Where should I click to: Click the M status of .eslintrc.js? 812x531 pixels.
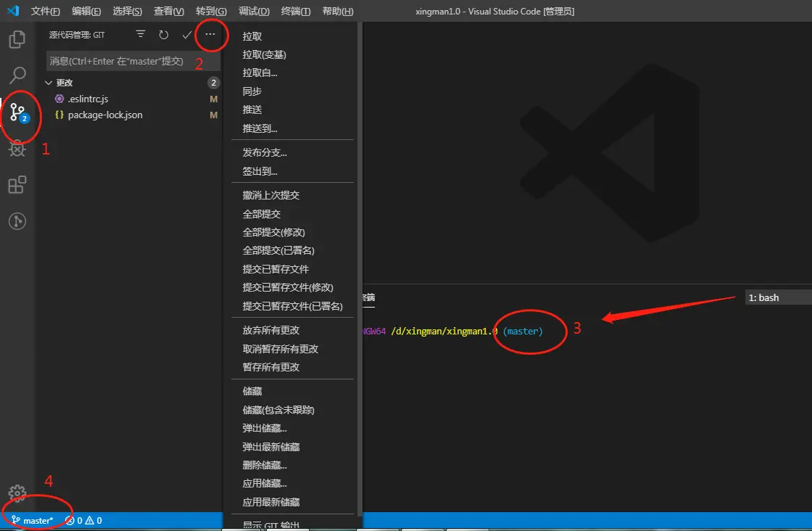click(x=213, y=99)
